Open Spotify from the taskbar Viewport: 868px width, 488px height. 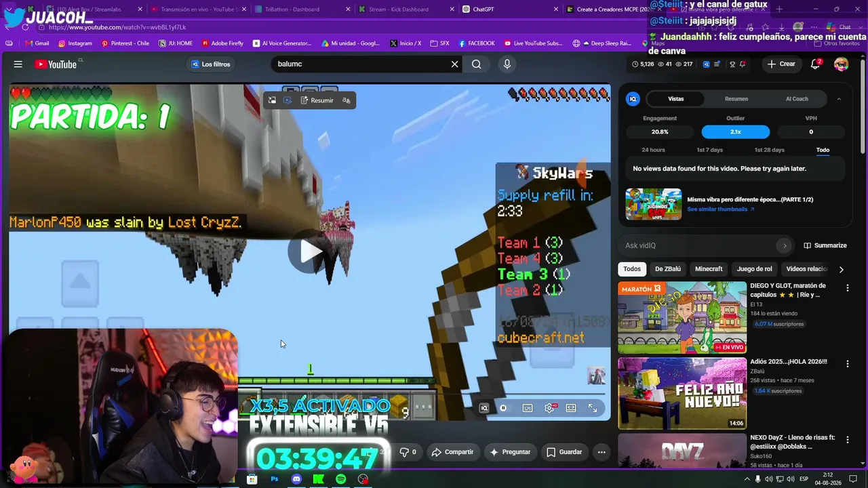pos(340,479)
